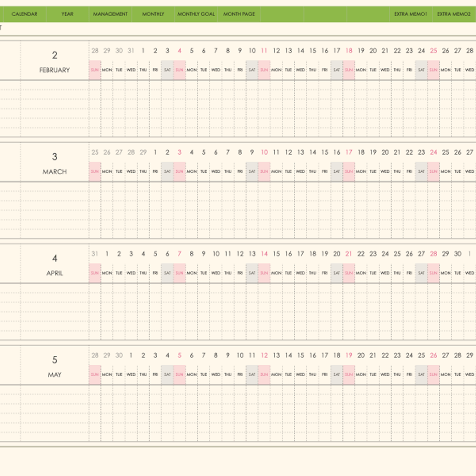Click first entry cell below March 1
Screen dimensions: 476x476
tap(155, 187)
